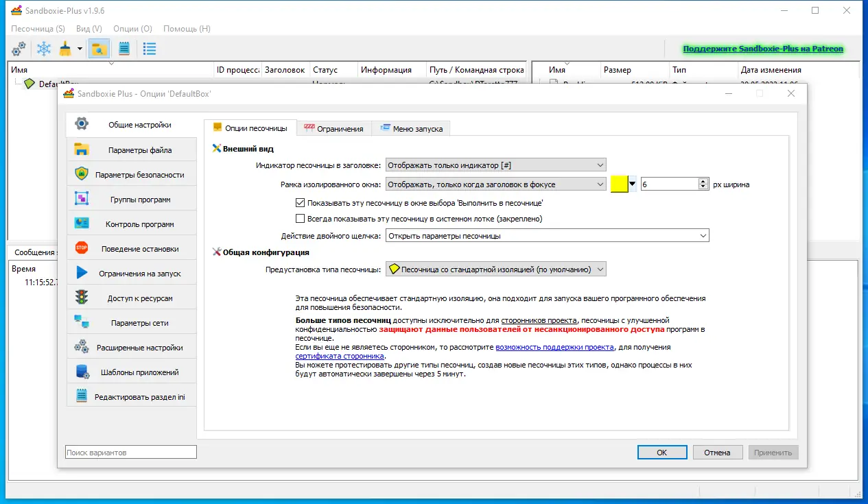This screenshot has width=868, height=504.
Task: Decrease border width with spinner down arrow
Action: [703, 187]
